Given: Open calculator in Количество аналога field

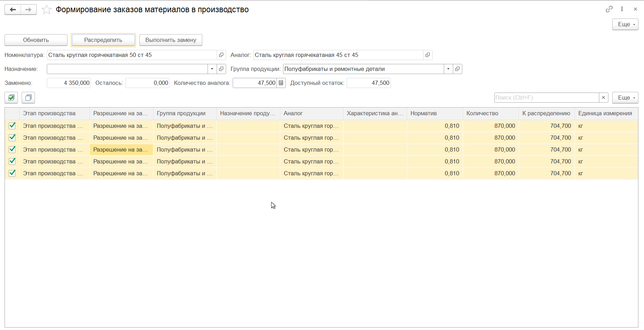Looking at the screenshot, I should click(281, 83).
